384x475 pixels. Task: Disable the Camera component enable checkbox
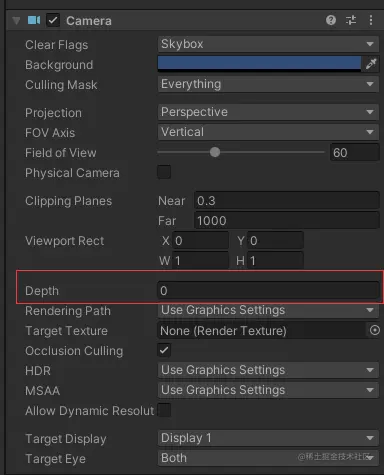(53, 20)
